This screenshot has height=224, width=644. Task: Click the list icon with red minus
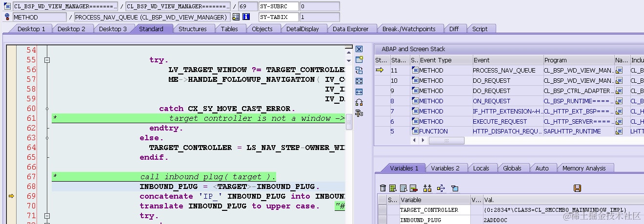pyautogui.click(x=413, y=188)
